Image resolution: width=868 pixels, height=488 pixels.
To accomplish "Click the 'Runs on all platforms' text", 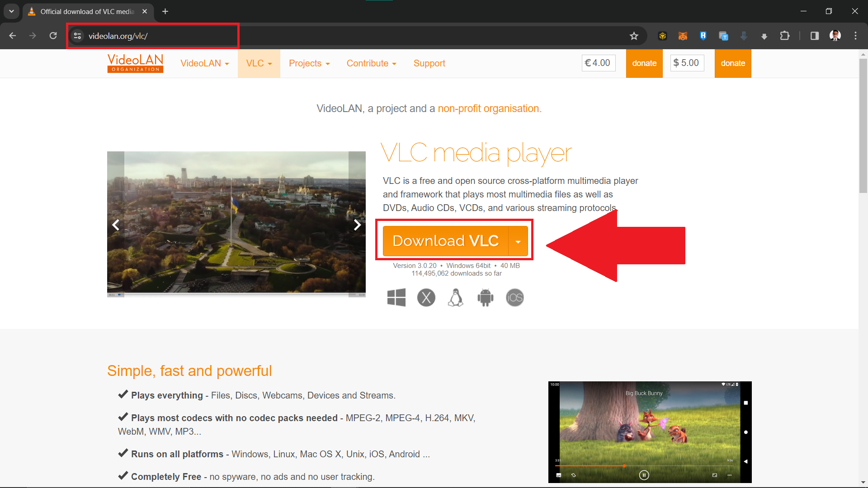I will point(177,454).
